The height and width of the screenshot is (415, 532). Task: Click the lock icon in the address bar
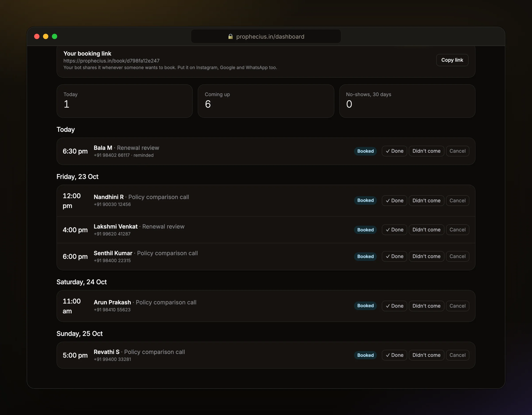230,37
